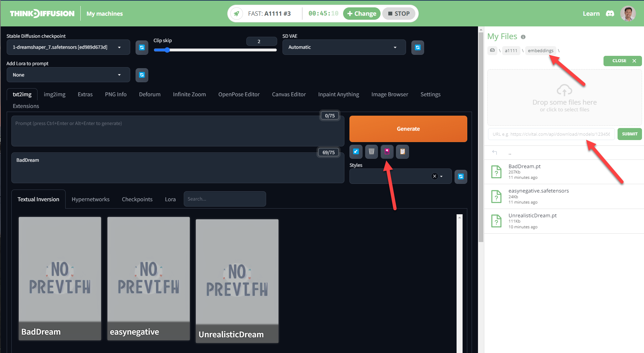Viewport: 644px width, 353px height.
Task: Click the back arrow in the file list
Action: click(495, 152)
